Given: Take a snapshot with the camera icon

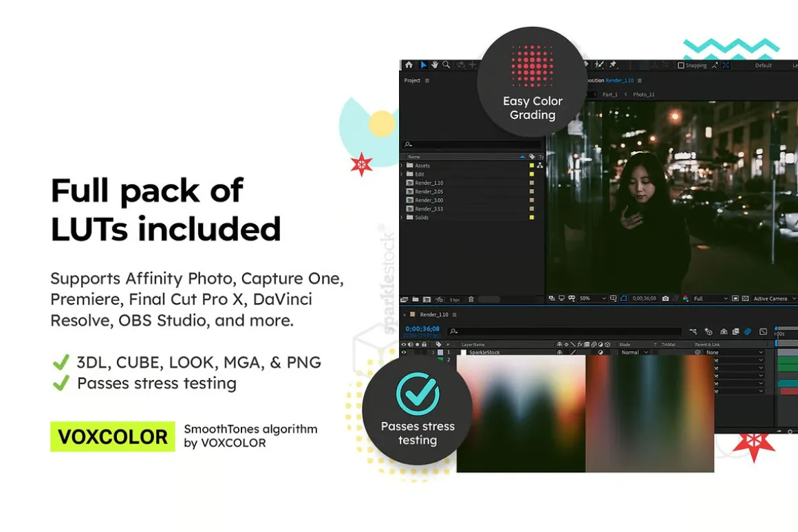Looking at the screenshot, I should click(665, 298).
